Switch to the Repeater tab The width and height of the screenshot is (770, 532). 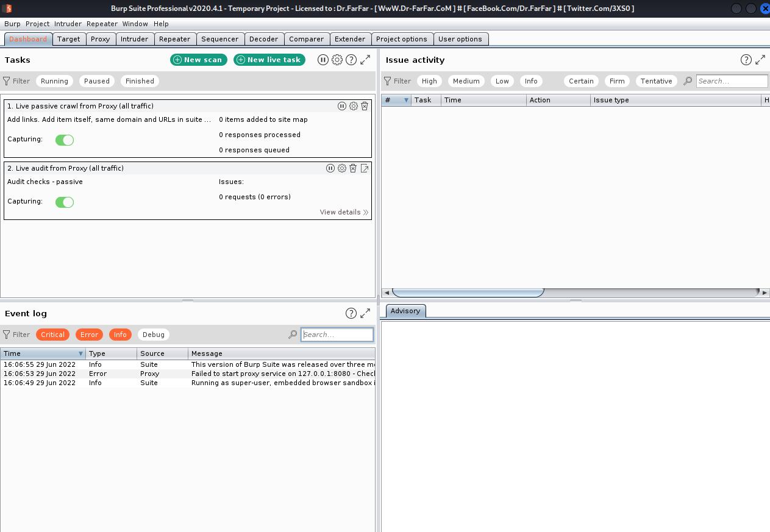(175, 39)
